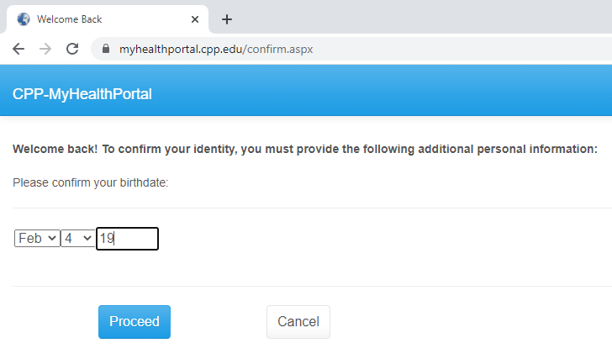Open the day dropdown showing 4

tap(78, 239)
